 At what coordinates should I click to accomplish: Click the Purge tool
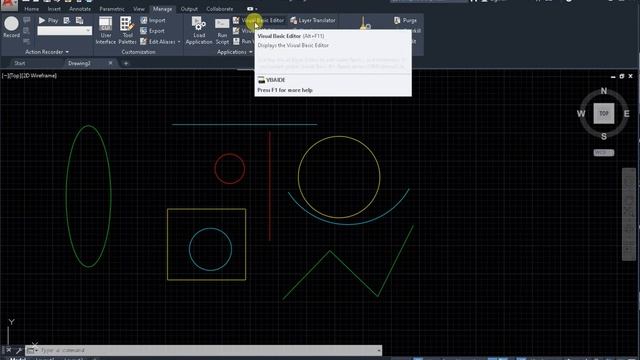point(405,20)
